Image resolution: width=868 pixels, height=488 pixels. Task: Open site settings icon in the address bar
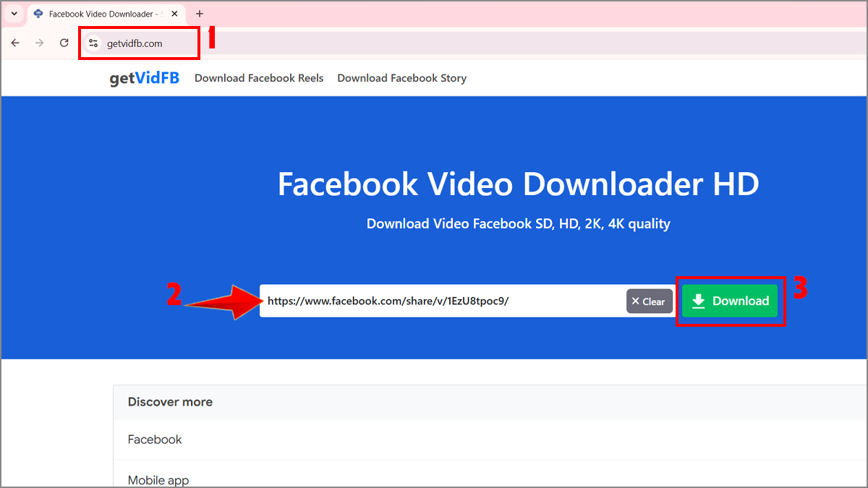coord(93,43)
